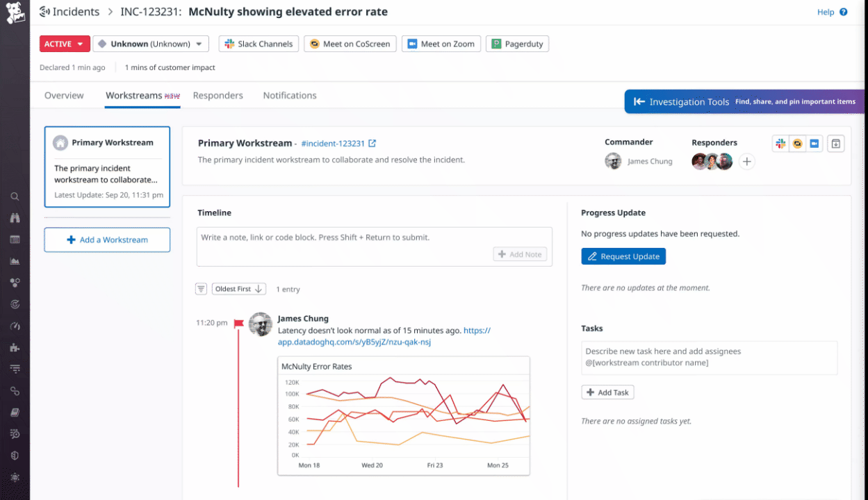The width and height of the screenshot is (868, 500).
Task: Expand the Investigation Tools panel
Action: (x=746, y=101)
